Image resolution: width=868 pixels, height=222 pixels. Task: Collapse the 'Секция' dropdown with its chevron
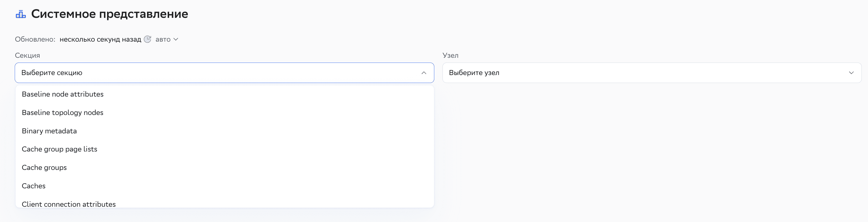(x=424, y=72)
